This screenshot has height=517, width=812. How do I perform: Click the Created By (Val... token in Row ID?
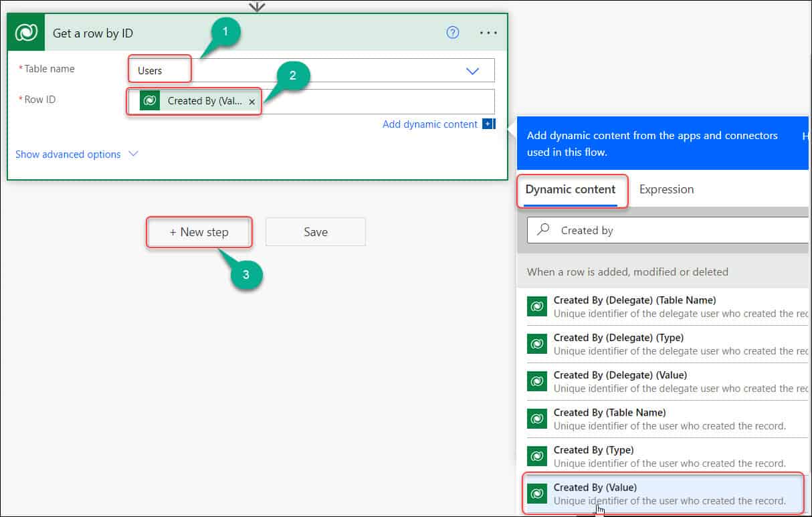tap(199, 101)
